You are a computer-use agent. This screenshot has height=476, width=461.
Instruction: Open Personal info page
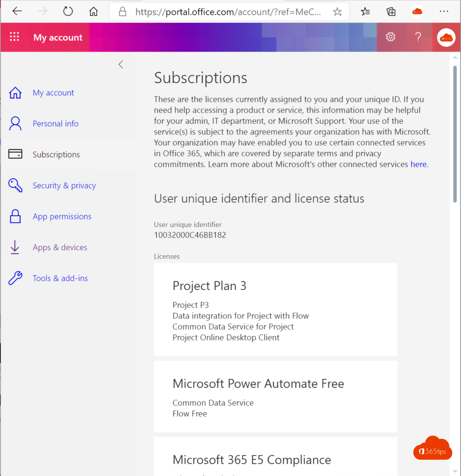click(56, 124)
